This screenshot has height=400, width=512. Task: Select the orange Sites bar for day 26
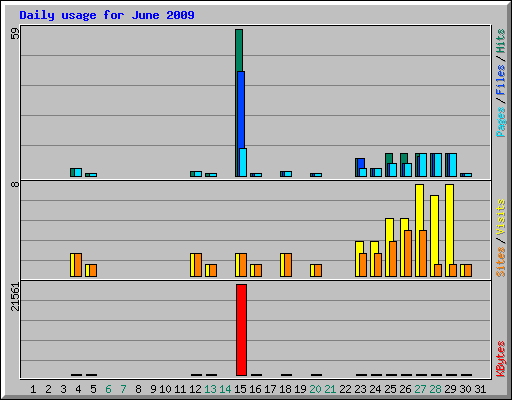pos(408,253)
